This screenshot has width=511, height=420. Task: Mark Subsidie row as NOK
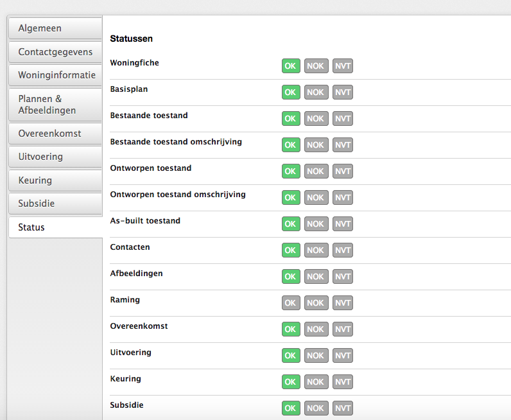pos(316,408)
